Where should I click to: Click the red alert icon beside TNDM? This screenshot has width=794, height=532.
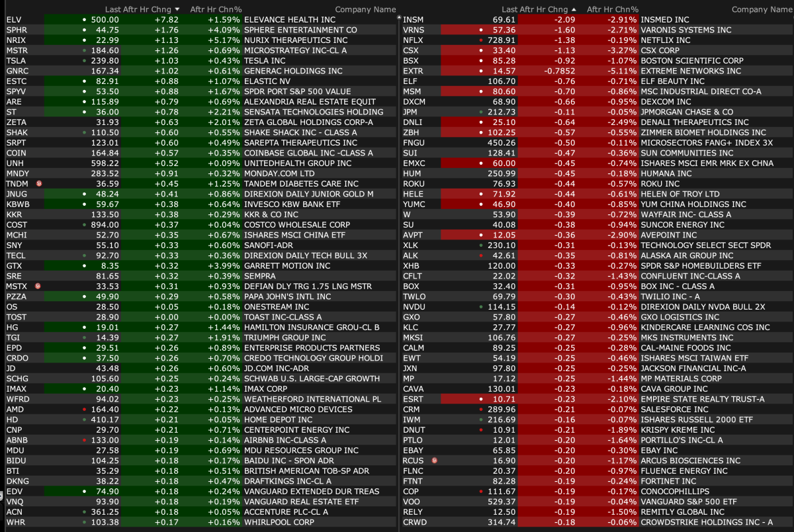point(38,183)
